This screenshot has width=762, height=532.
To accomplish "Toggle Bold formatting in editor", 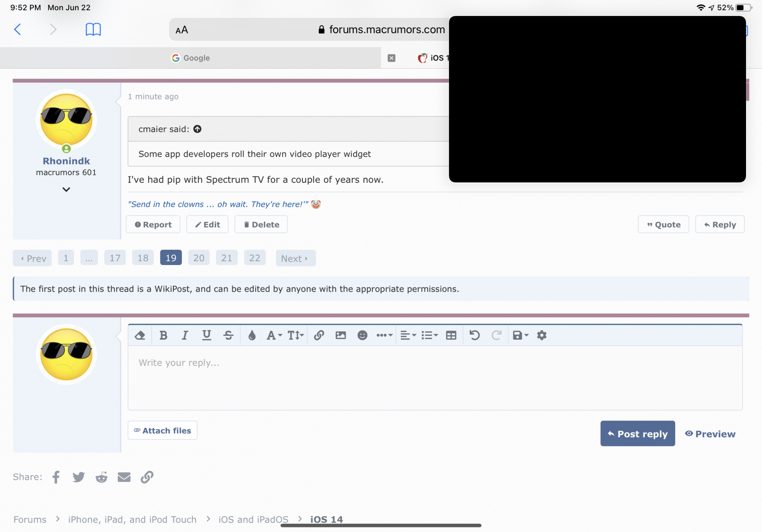I will coord(163,335).
